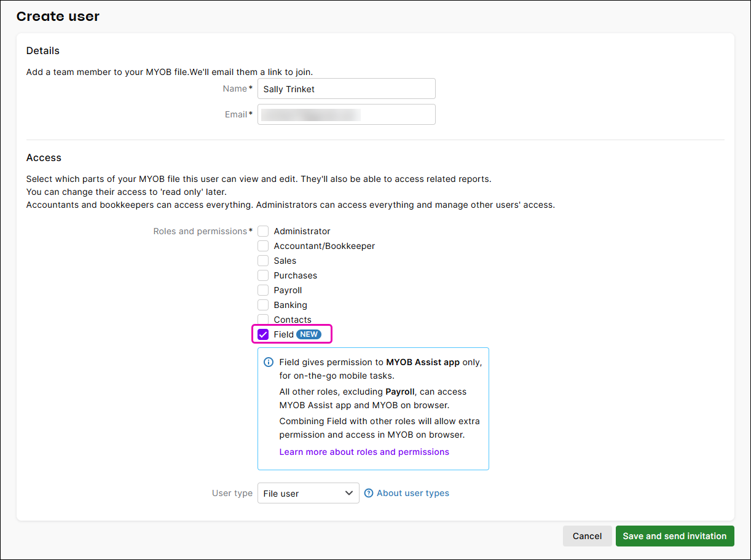Tick the Contacts role checkbox
This screenshot has width=751, height=560.
pos(263,320)
